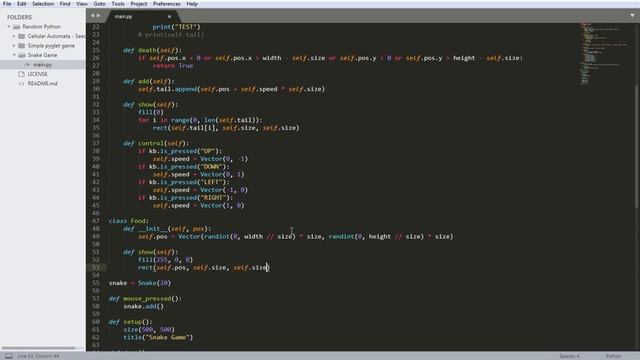Open the README.md file
Image resolution: width=640 pixels, height=360 pixels.
pyautogui.click(x=43, y=83)
